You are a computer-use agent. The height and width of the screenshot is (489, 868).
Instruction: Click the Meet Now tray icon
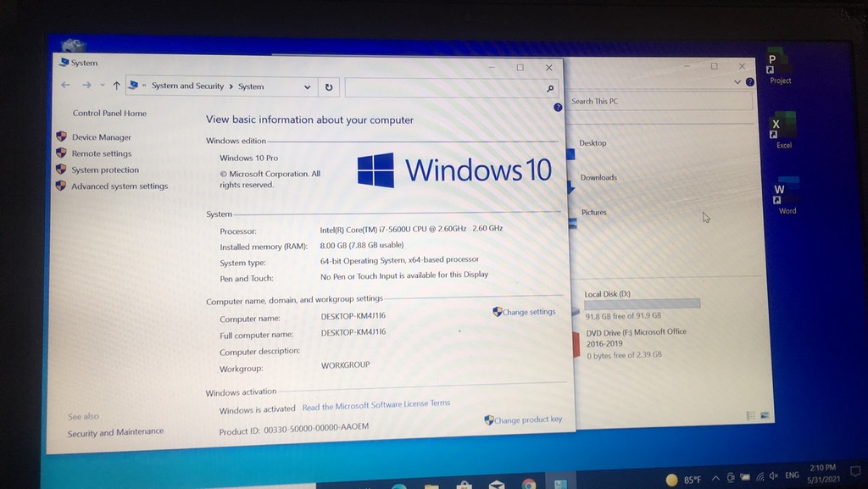[x=731, y=477]
